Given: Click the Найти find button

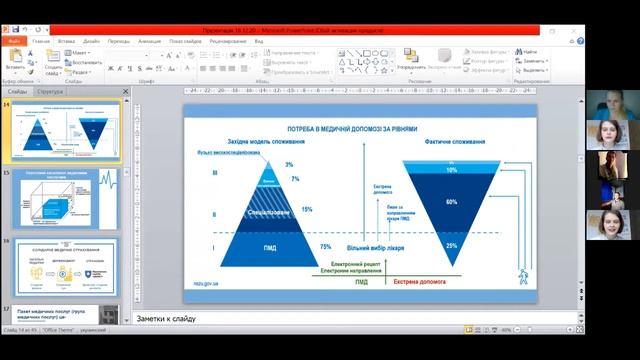Looking at the screenshot, I should click(x=526, y=52).
